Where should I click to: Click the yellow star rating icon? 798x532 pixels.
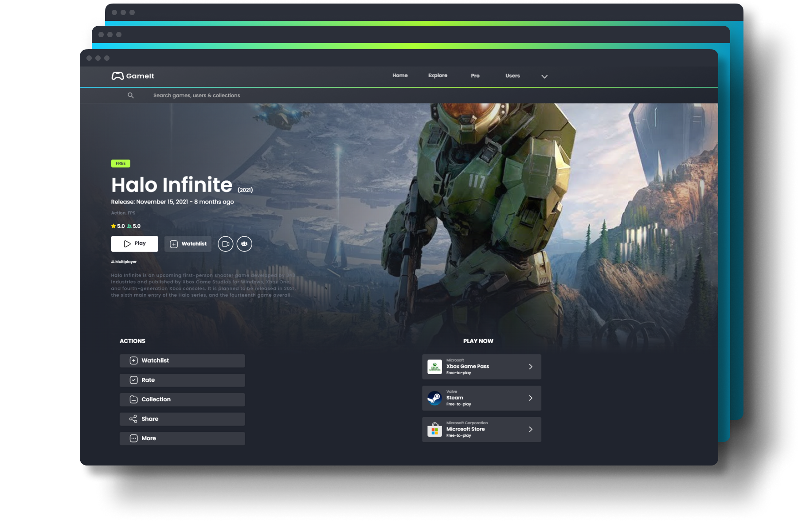point(113,226)
